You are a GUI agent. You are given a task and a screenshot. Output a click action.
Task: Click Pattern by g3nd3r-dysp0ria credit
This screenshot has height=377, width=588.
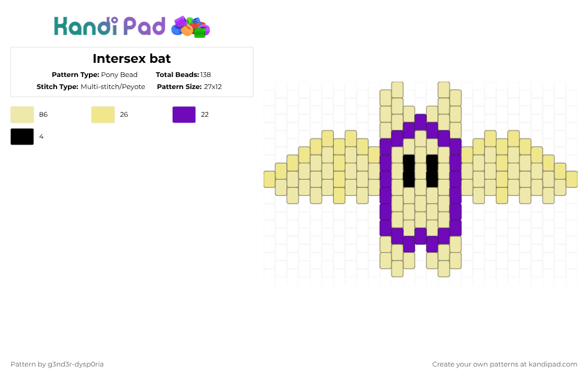coord(57,364)
